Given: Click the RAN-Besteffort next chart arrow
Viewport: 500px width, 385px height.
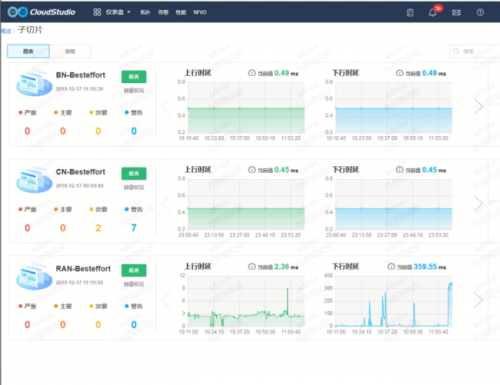Looking at the screenshot, I should pos(479,300).
